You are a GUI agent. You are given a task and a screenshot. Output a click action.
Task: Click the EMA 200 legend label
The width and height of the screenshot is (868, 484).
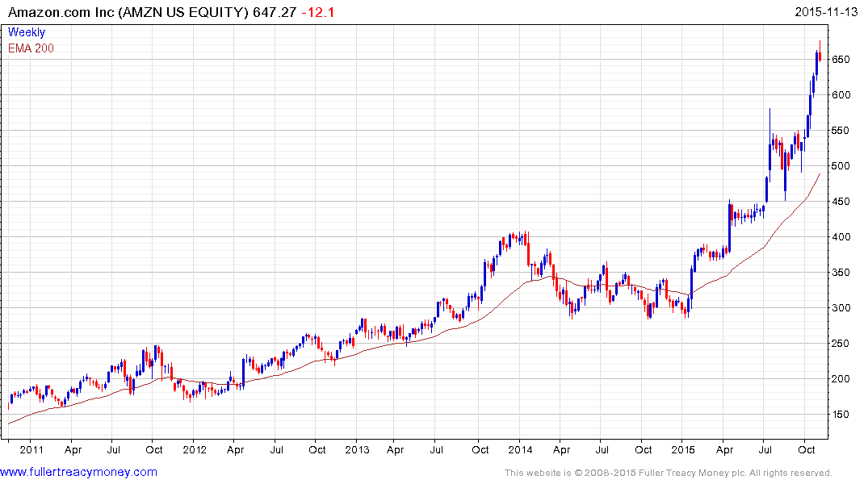click(x=31, y=48)
